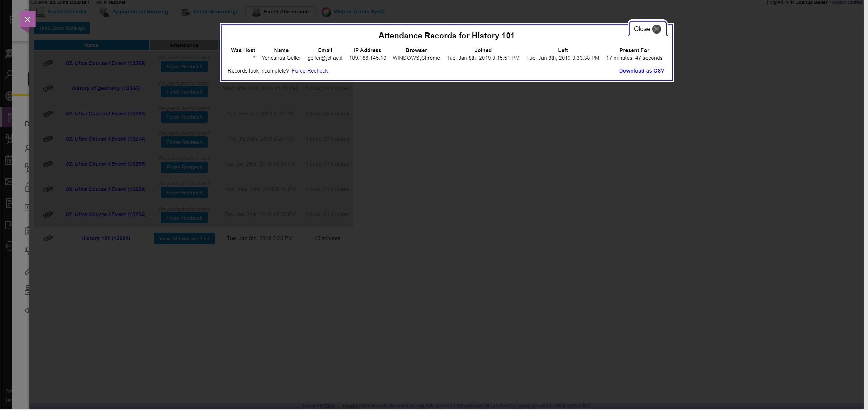Close the Attendance Records dialog
Viewport: 868px width, 410px height.
[647, 29]
